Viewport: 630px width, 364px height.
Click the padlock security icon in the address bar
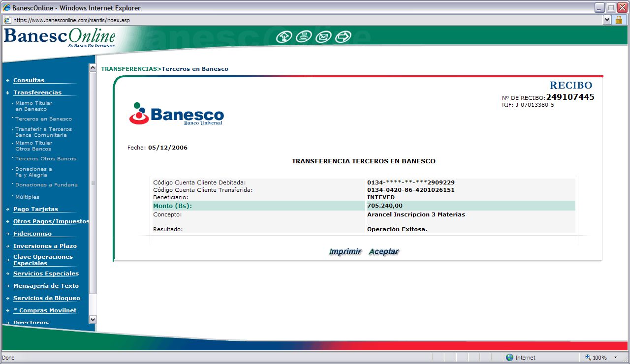coord(619,20)
